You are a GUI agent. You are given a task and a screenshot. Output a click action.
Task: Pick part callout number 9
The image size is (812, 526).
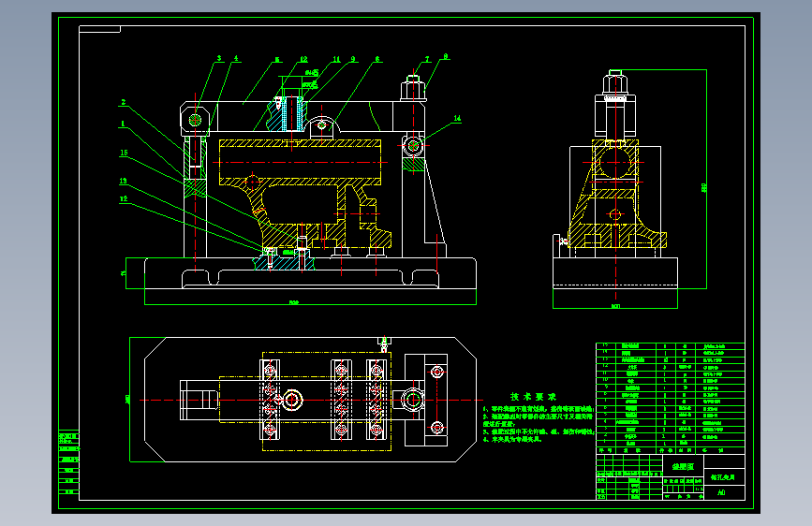[353, 59]
